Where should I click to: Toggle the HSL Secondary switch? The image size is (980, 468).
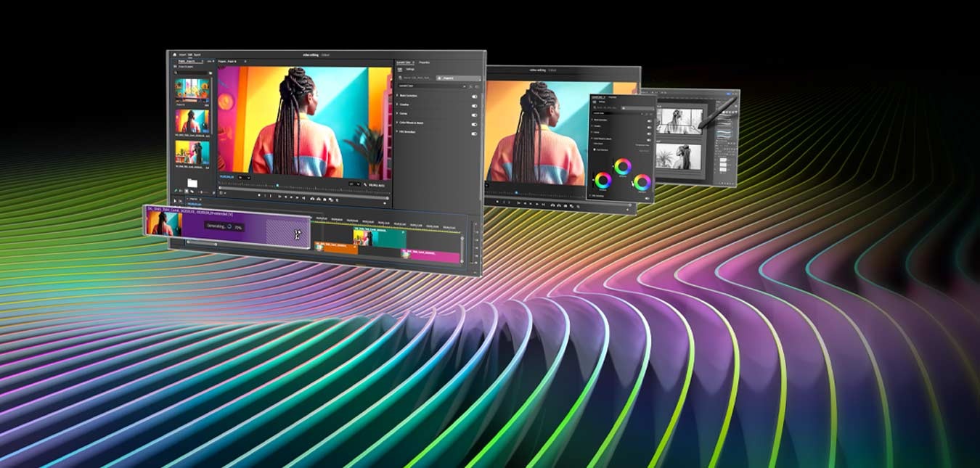[475, 134]
